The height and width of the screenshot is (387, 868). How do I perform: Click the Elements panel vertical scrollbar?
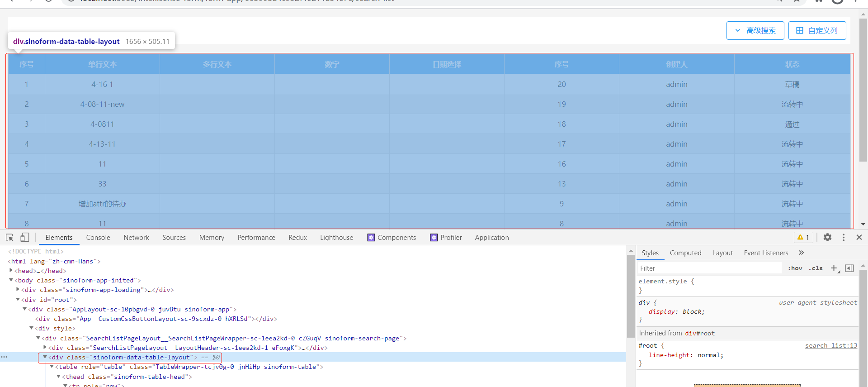(x=631, y=296)
